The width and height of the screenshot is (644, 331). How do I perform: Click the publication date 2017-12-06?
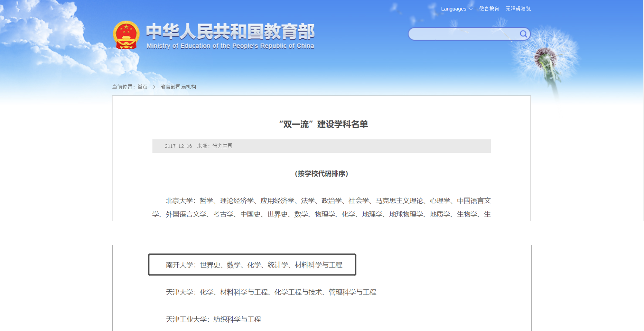pyautogui.click(x=178, y=146)
